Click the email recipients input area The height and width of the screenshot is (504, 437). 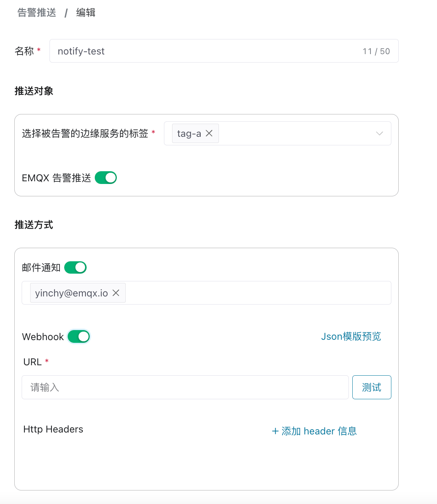[x=255, y=293]
